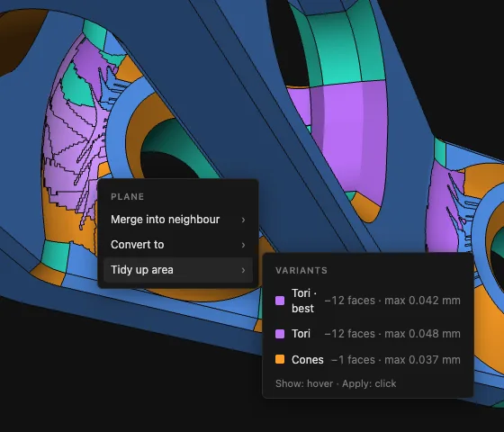Viewport: 504px width, 432px height.
Task: Apply the Cones variant
Action: click(368, 359)
